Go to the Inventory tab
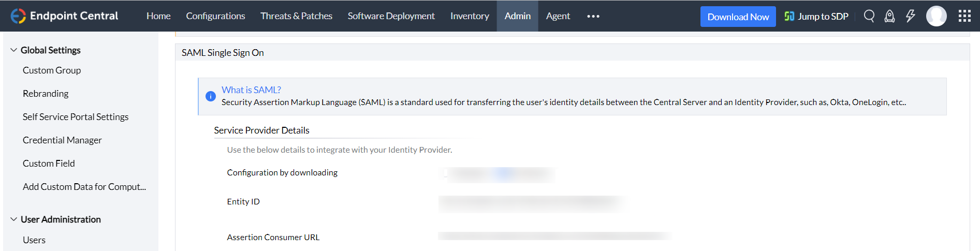Screen dimensions: 980x251 coord(470,16)
